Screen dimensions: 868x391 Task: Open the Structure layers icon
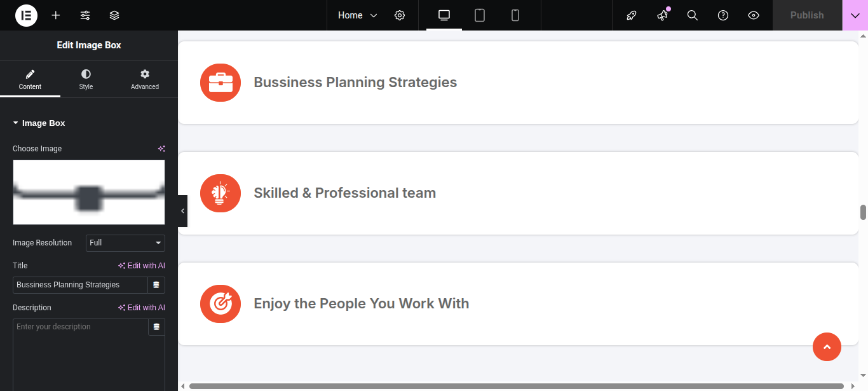[x=114, y=15]
